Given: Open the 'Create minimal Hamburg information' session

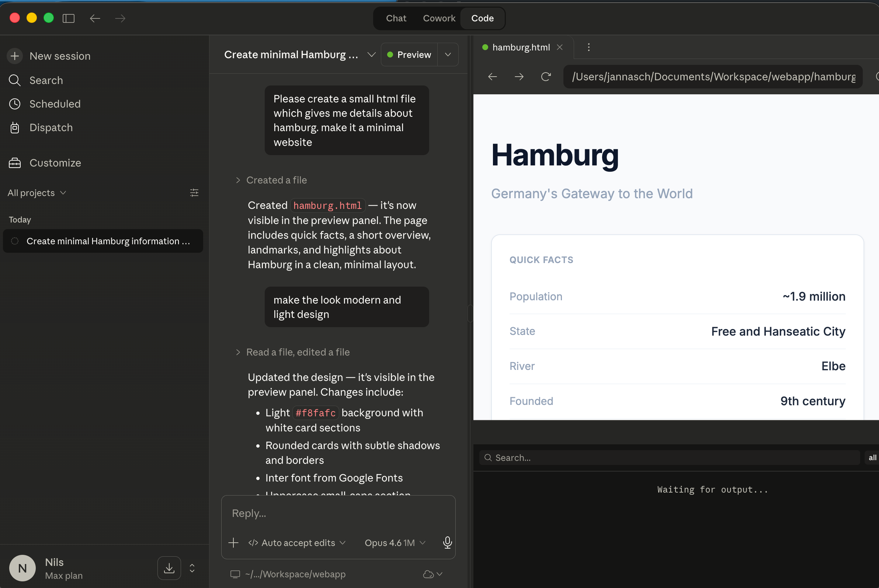Looking at the screenshot, I should pos(103,241).
